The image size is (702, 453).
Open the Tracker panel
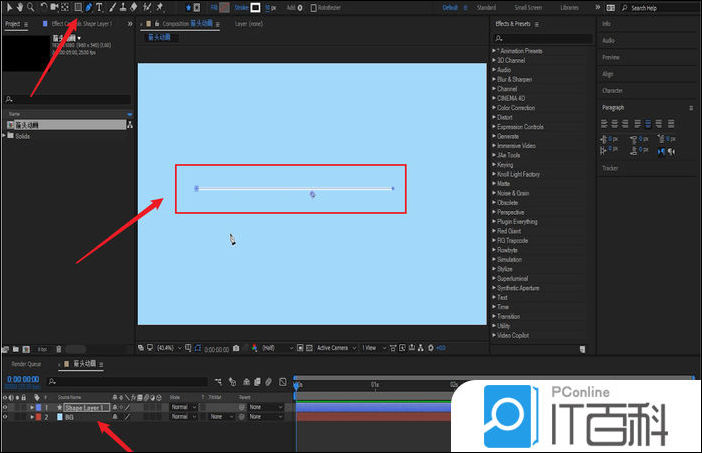(610, 168)
